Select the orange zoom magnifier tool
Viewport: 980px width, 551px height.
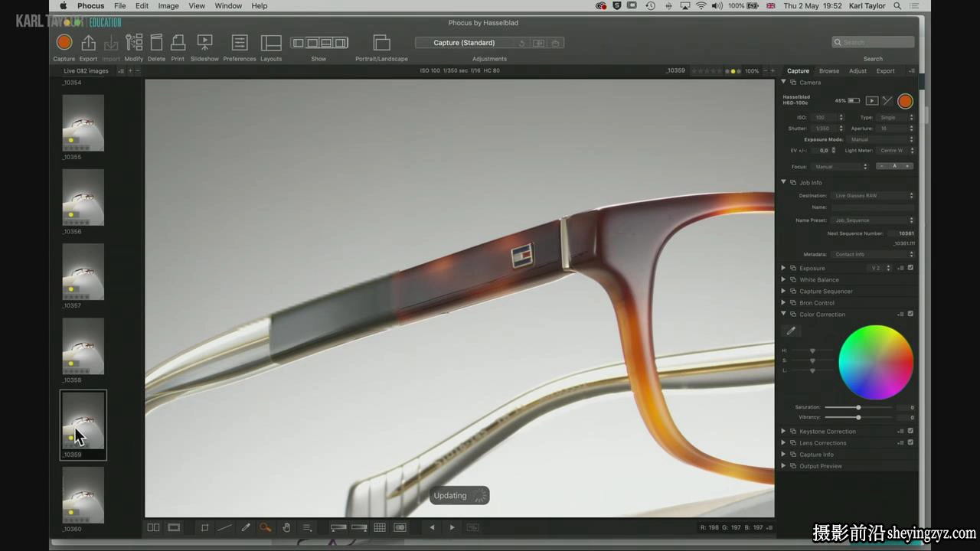pos(265,527)
